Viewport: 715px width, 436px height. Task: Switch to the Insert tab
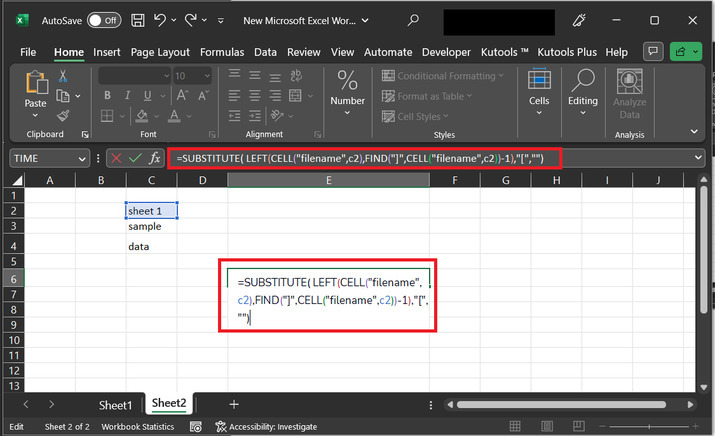coord(107,52)
